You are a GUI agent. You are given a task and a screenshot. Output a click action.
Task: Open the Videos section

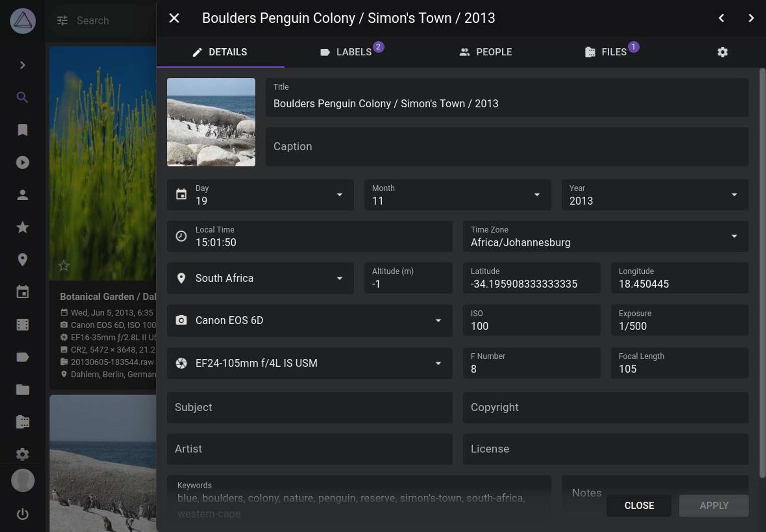point(22,162)
